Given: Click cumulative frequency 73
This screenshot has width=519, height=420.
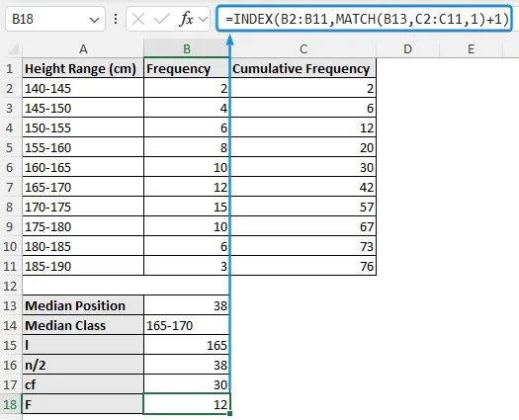Looking at the screenshot, I should click(303, 246).
